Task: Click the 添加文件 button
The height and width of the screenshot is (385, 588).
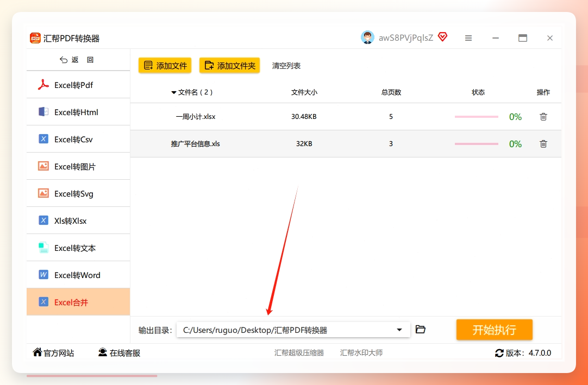Action: coord(165,66)
